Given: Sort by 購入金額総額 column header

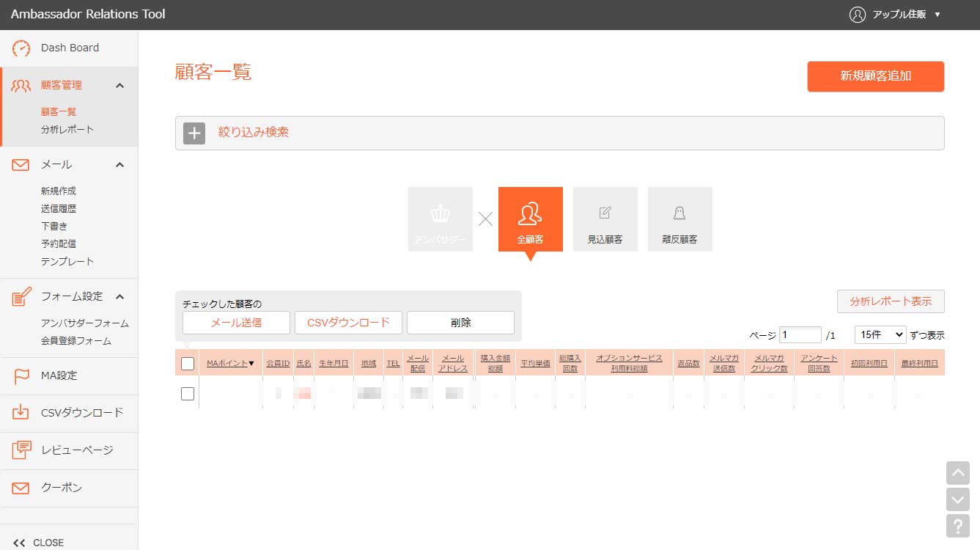Looking at the screenshot, I should pos(495,363).
